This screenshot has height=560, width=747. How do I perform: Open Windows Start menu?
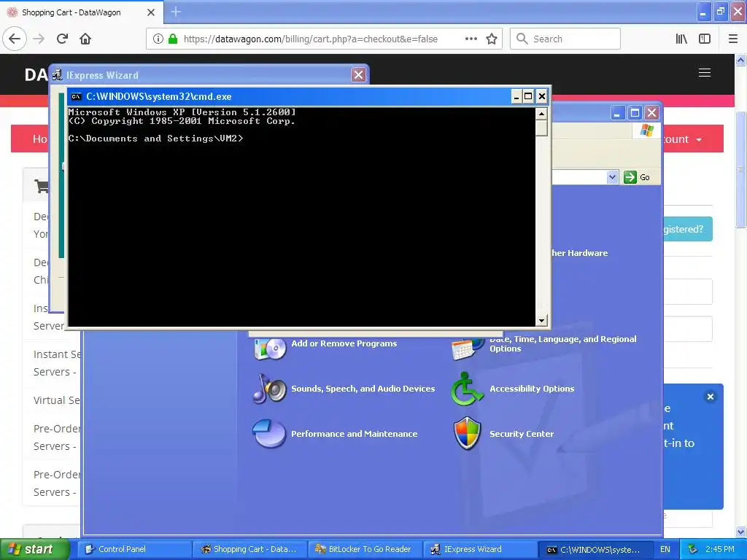click(x=35, y=549)
